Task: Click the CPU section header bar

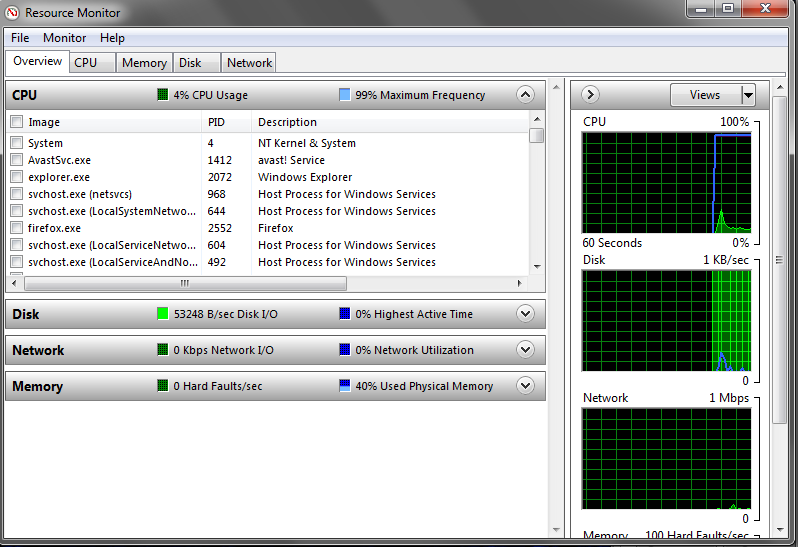Action: pyautogui.click(x=275, y=95)
